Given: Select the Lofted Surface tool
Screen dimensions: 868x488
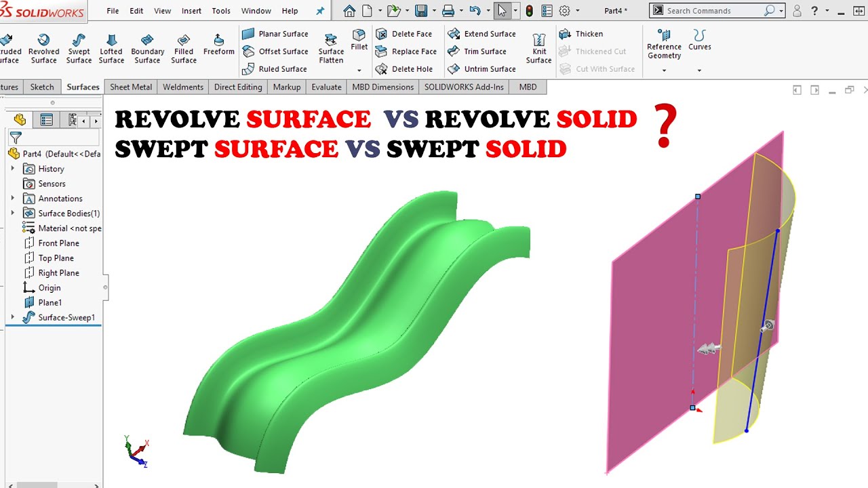Looking at the screenshot, I should coord(111,49).
